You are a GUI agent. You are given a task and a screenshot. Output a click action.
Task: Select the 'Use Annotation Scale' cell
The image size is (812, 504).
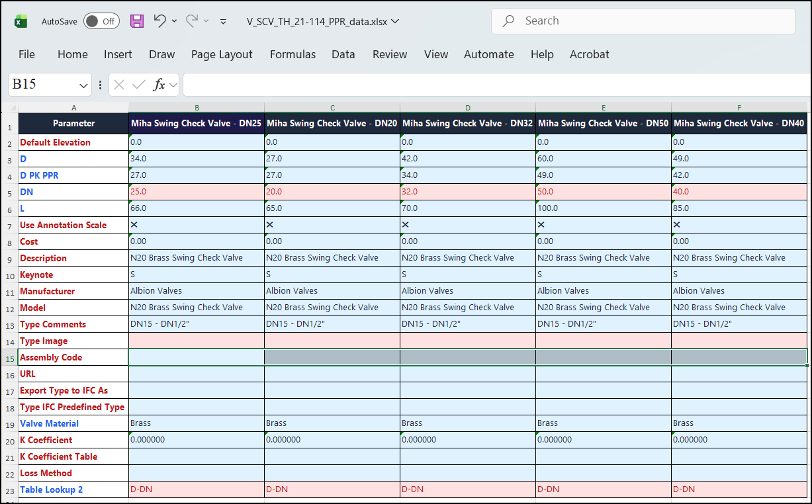73,225
